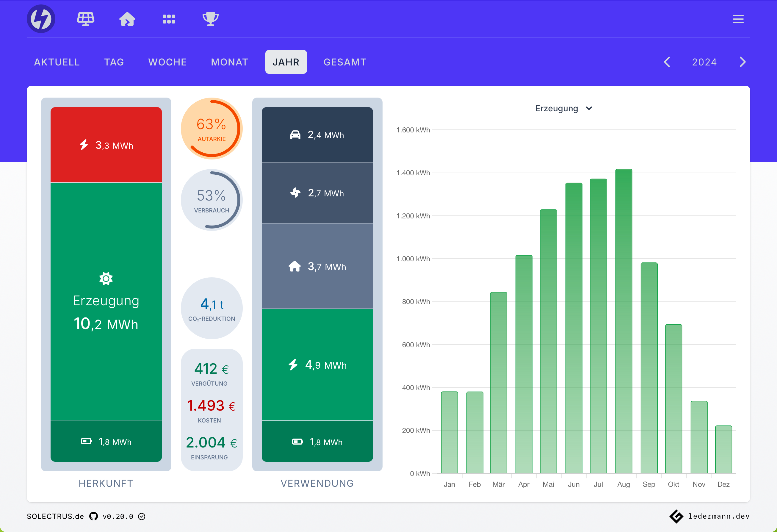The image size is (777, 532).
Task: Click the bolt icon beside 4,9 MWh
Action: click(x=293, y=364)
